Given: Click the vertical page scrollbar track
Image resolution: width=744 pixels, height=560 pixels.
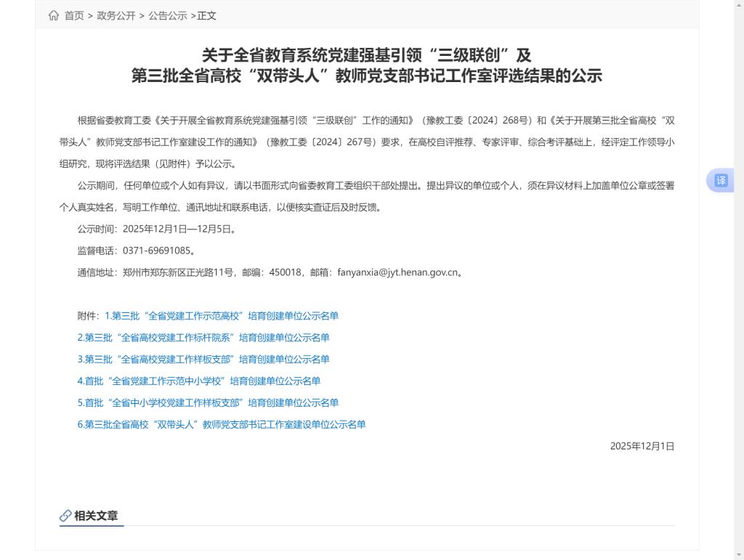Looking at the screenshot, I should coord(739,363).
